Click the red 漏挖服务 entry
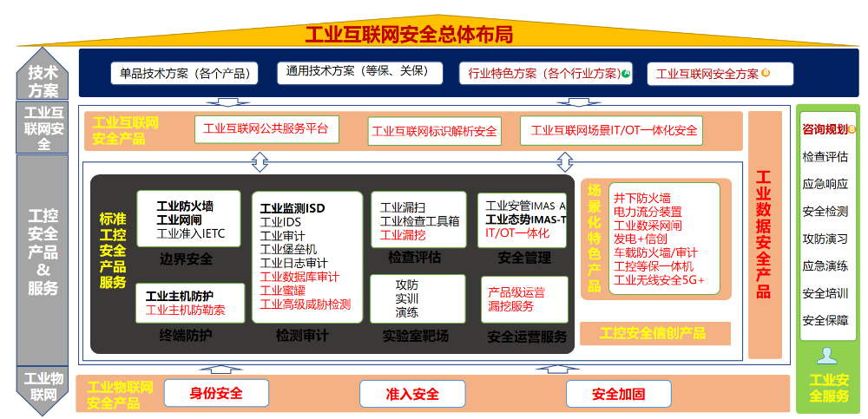This screenshot has width=868, height=419. point(510,306)
